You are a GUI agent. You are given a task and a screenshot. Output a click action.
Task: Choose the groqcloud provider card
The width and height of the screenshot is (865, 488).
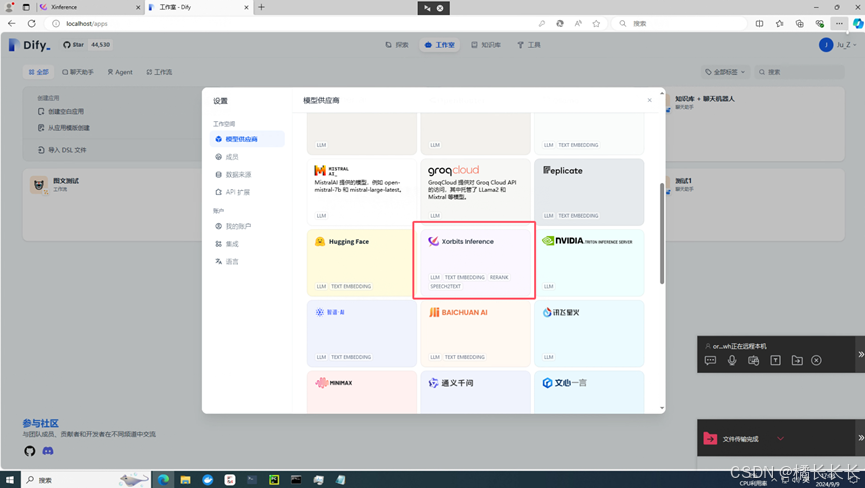pyautogui.click(x=475, y=192)
